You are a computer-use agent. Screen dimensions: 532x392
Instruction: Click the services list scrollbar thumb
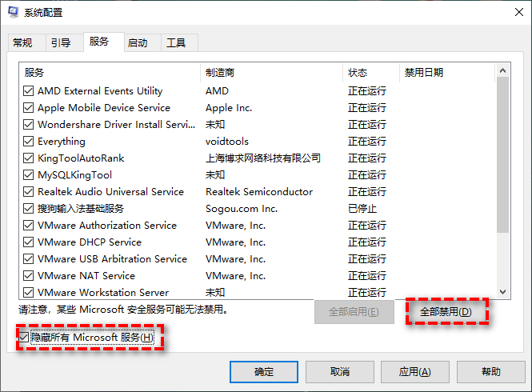point(503,154)
